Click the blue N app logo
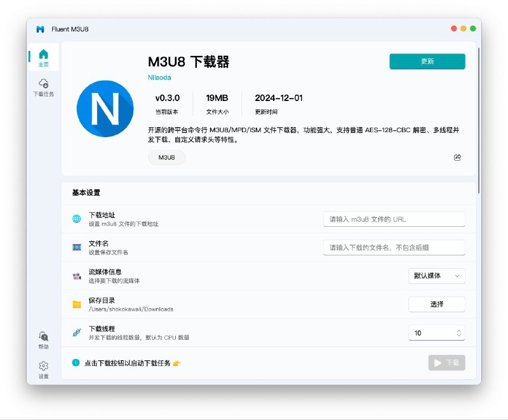Screen dimensions: 508x420 point(105,111)
